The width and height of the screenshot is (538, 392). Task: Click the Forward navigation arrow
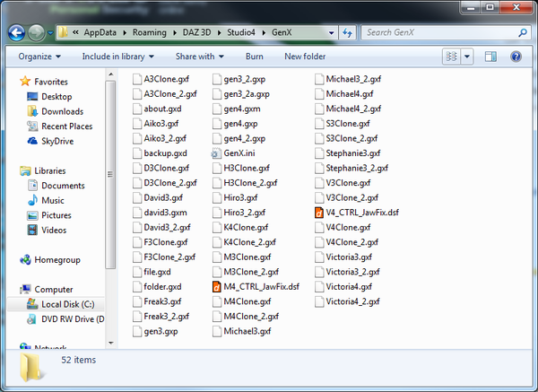pyautogui.click(x=36, y=33)
